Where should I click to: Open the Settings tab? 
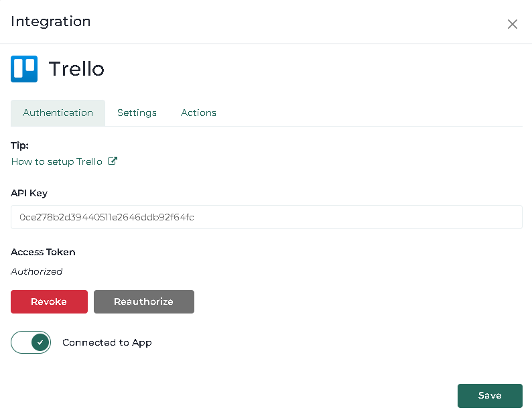tap(137, 113)
